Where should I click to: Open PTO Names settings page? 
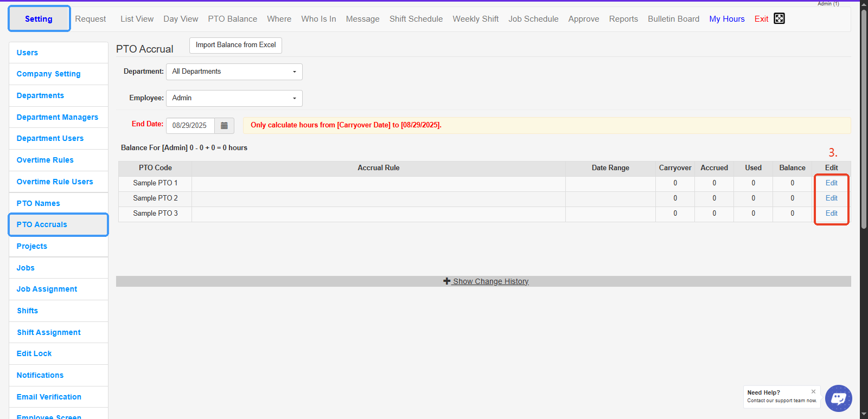pyautogui.click(x=38, y=203)
